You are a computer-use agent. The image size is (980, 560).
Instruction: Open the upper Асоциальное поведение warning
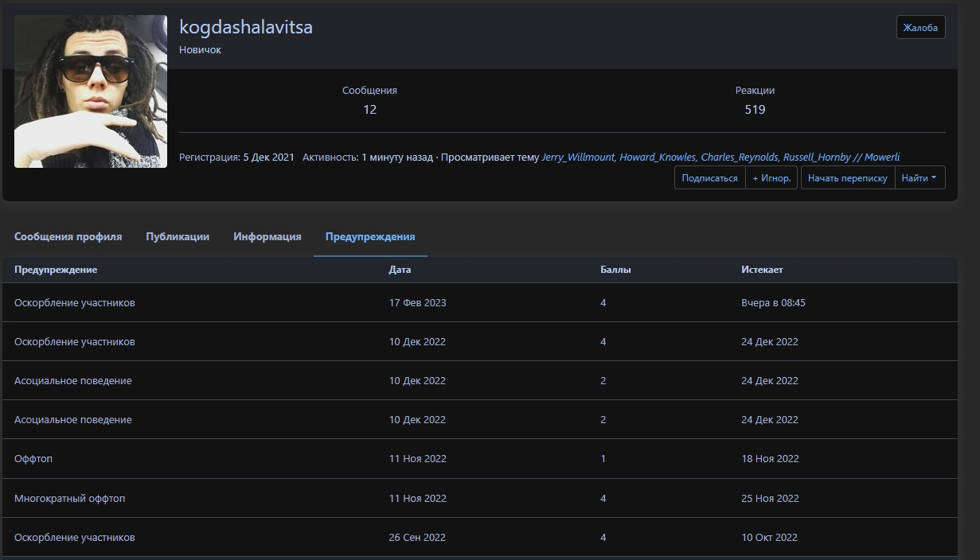(x=73, y=381)
